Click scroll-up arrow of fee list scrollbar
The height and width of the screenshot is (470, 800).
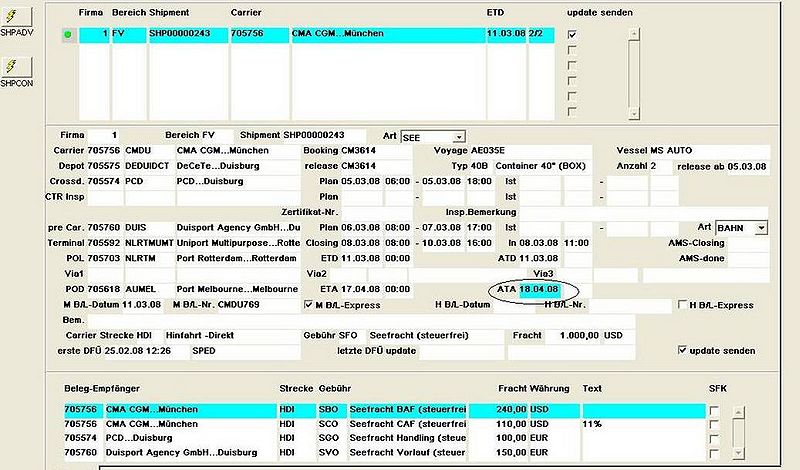(738, 411)
